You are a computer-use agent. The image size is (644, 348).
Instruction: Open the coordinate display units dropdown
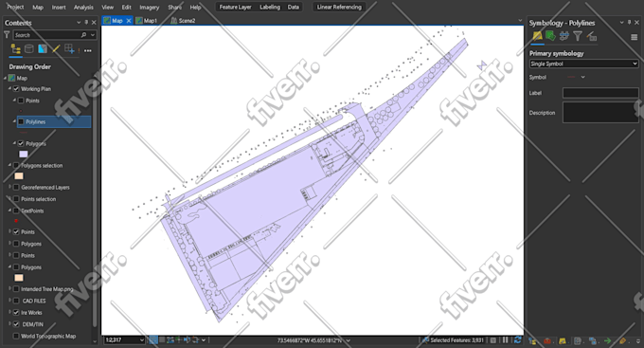[349, 340]
